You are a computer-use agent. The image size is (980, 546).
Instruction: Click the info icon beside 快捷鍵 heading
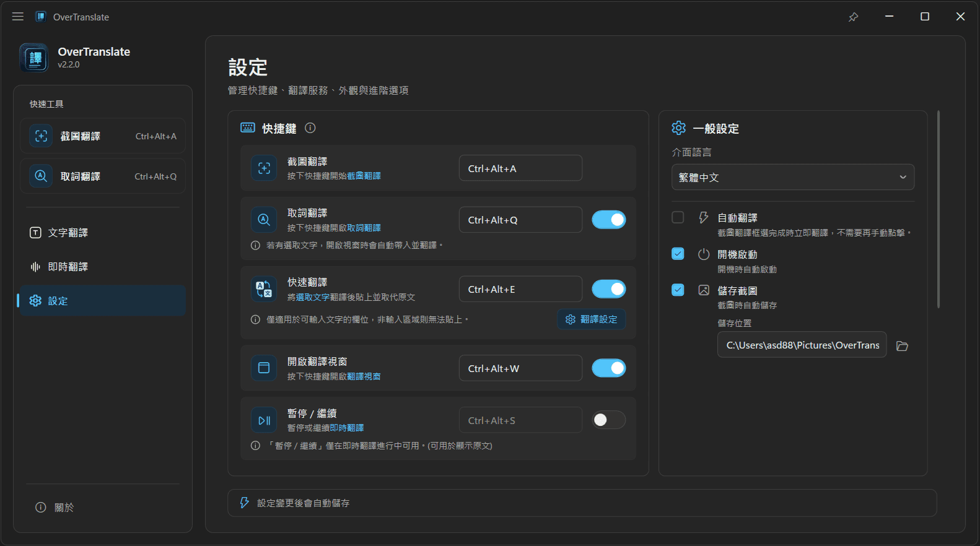[x=310, y=128]
